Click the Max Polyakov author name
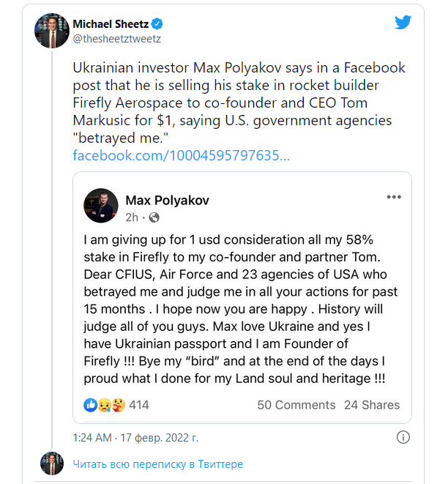Viewport: 448px width, 484px height. (168, 200)
